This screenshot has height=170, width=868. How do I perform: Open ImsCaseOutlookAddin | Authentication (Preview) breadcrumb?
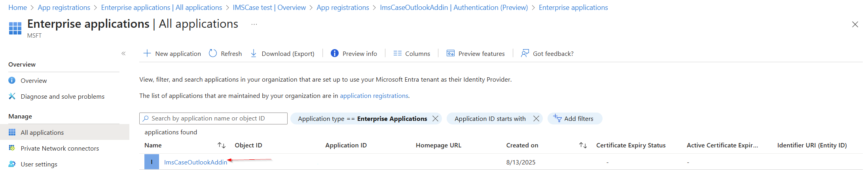pyautogui.click(x=454, y=8)
